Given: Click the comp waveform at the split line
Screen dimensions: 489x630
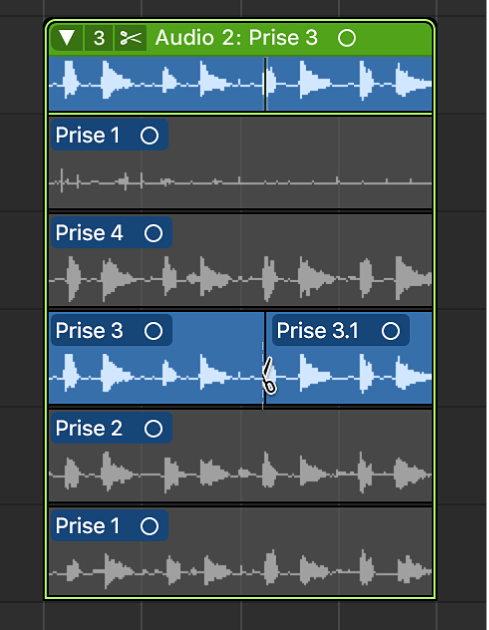Looking at the screenshot, I should pos(265,84).
